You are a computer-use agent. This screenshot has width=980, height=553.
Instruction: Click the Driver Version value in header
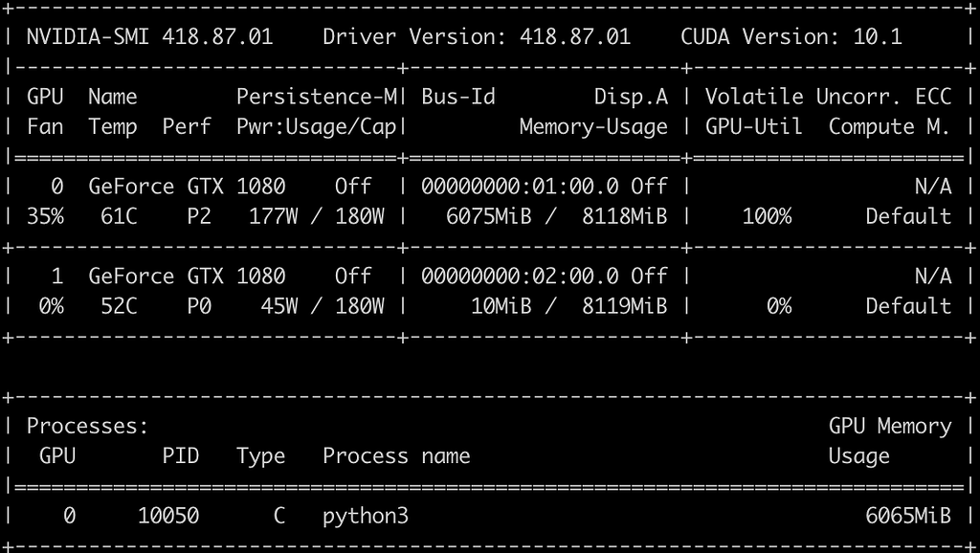[574, 37]
